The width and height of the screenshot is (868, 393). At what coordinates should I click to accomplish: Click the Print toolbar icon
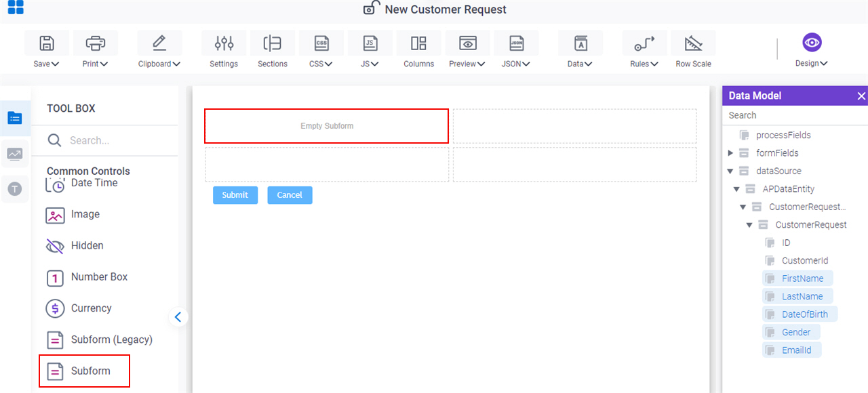(x=95, y=43)
